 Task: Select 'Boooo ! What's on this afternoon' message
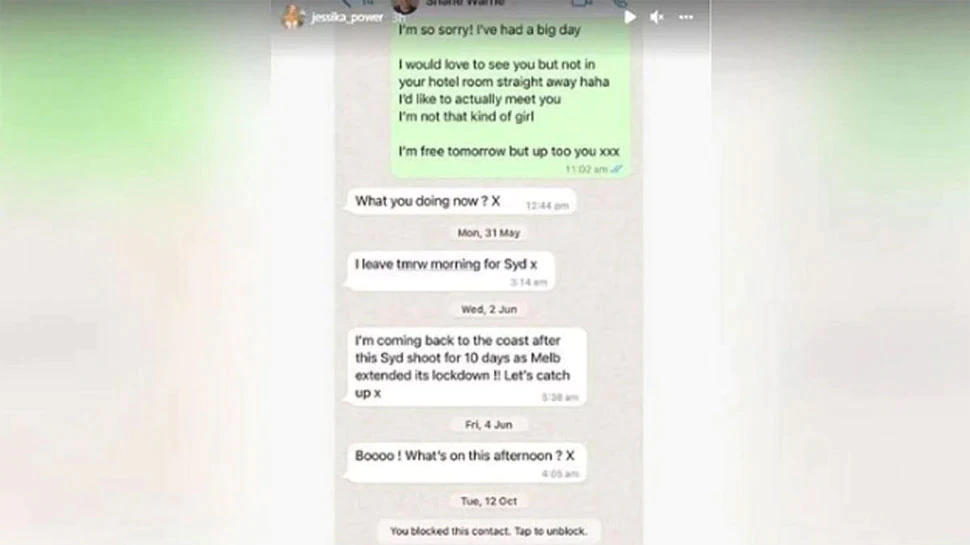[466, 462]
